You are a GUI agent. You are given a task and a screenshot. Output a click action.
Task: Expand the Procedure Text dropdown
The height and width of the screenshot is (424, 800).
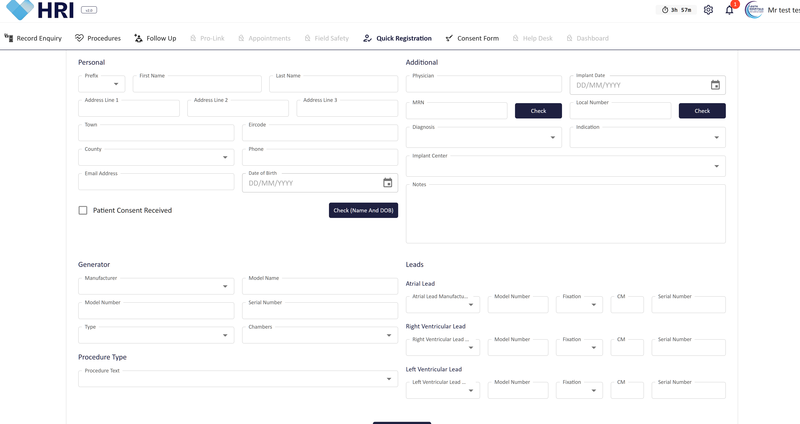coord(238,379)
